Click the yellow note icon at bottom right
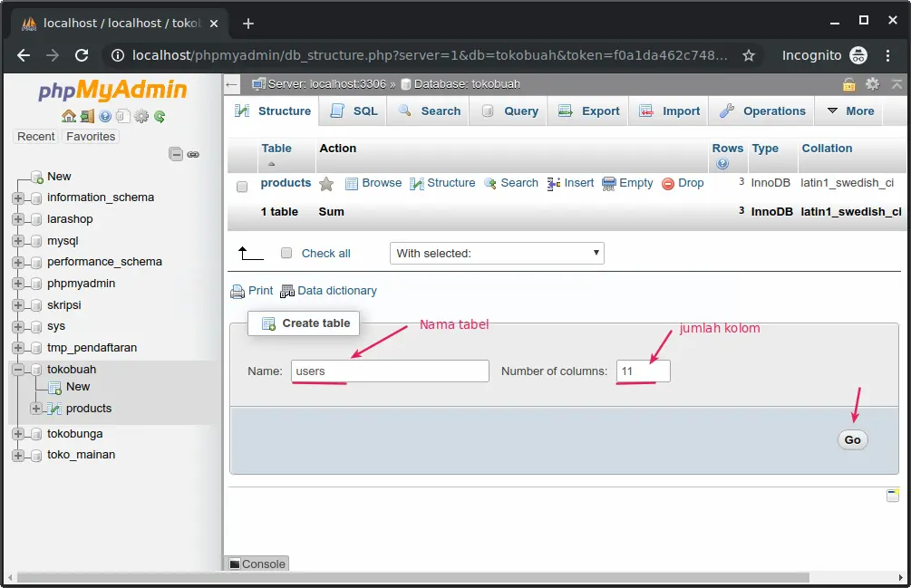 coord(893,495)
